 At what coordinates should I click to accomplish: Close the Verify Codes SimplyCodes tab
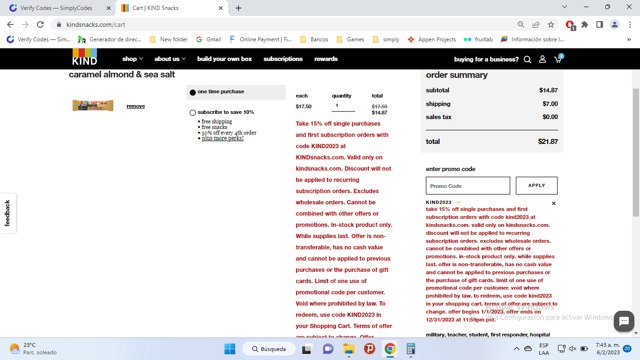click(109, 8)
